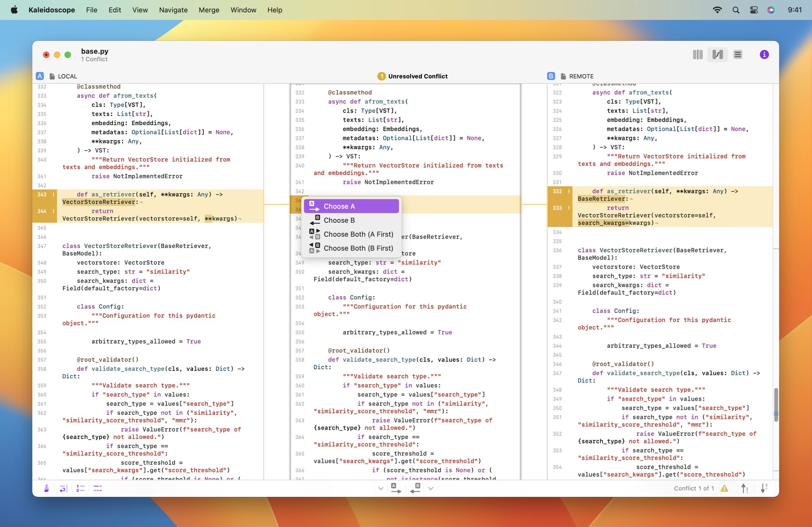Screen dimensions: 812x527
Task: Expand the right chevron below the conflict pane
Action: coord(431,488)
